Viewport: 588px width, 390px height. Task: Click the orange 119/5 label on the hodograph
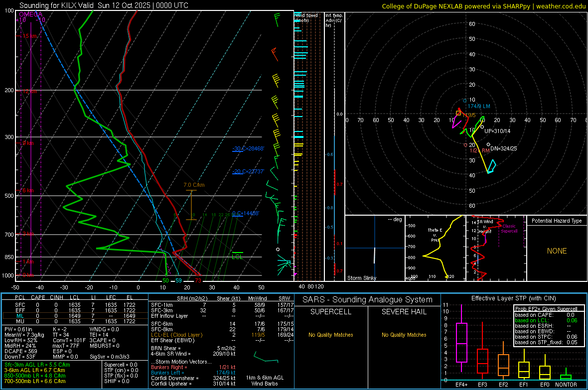(x=469, y=115)
